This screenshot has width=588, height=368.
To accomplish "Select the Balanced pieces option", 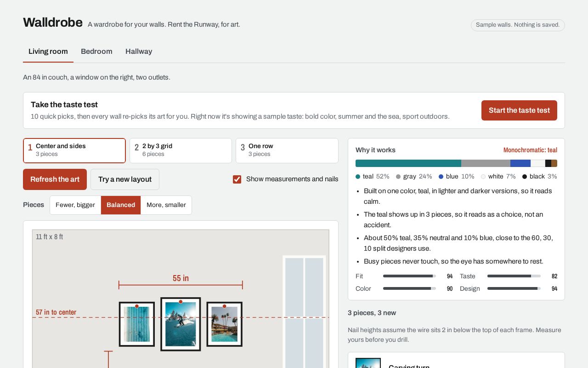I will tap(121, 205).
